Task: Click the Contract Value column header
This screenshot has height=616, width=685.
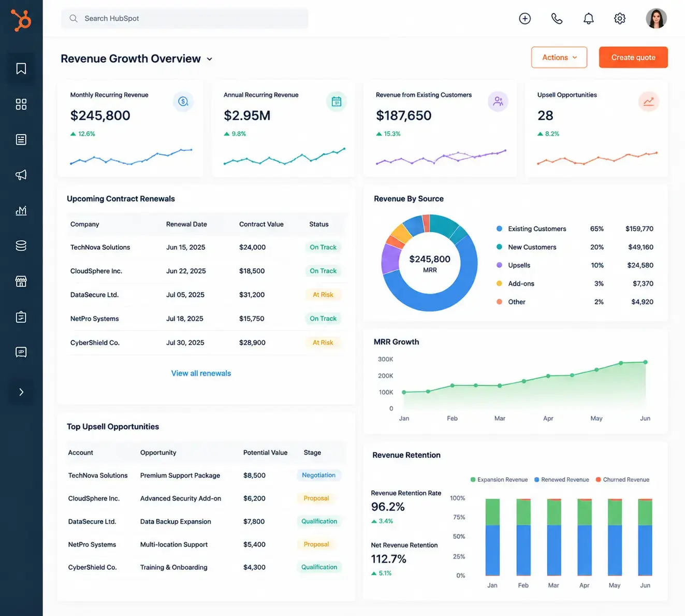Action: 261,224
